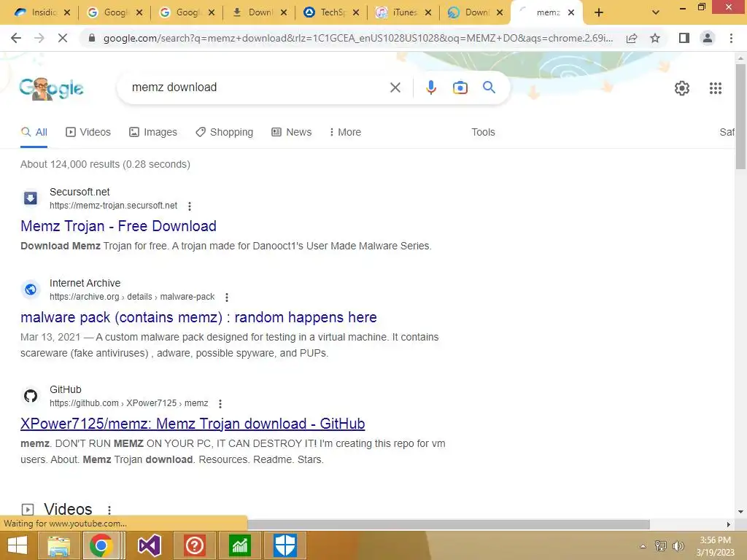Open the Chrome profile avatar
747x560 pixels.
coord(708,38)
